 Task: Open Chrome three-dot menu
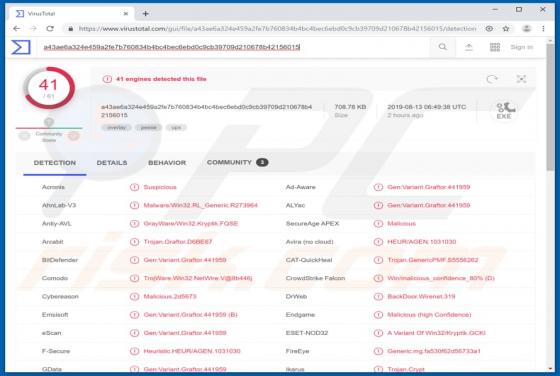click(x=543, y=29)
